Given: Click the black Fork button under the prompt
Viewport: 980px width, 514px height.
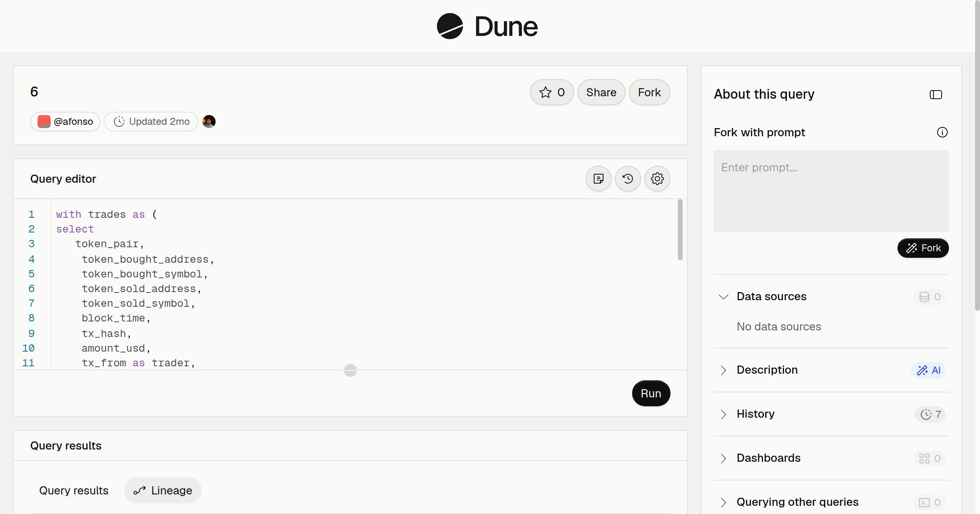Looking at the screenshot, I should pos(923,248).
